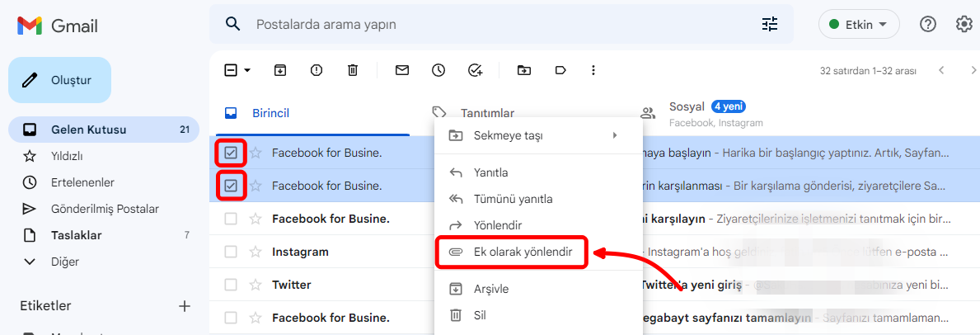The image size is (980, 335).
Task: Open the Instagram mail row
Action: tap(594, 252)
